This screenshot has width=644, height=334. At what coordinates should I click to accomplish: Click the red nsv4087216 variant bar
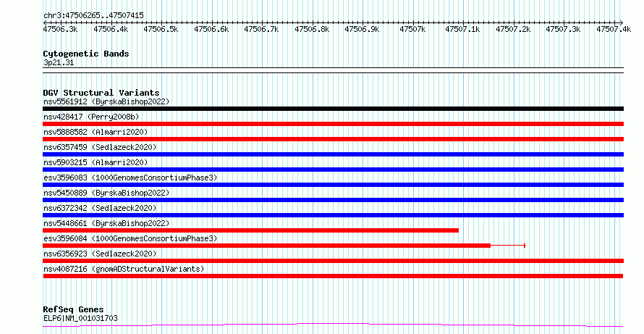click(333, 276)
